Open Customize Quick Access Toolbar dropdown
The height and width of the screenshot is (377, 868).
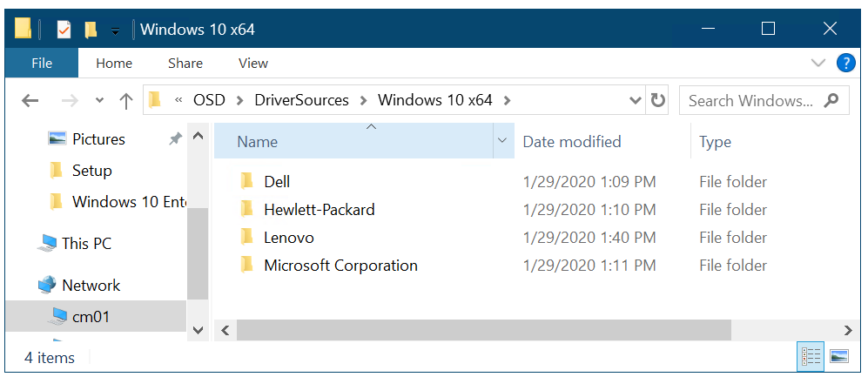click(115, 30)
